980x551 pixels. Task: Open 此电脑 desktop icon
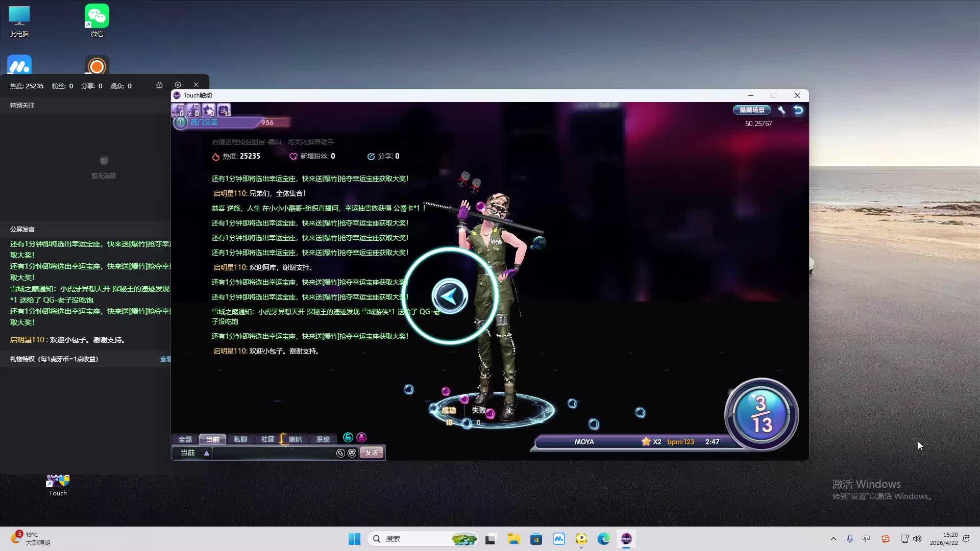(19, 21)
